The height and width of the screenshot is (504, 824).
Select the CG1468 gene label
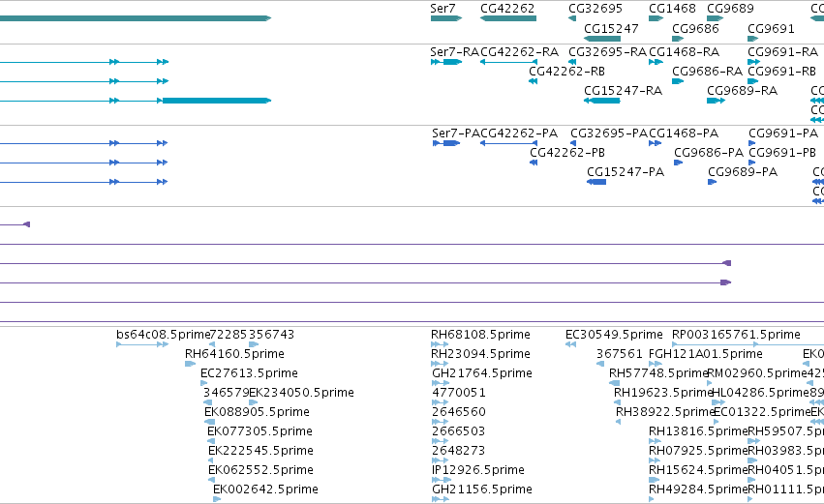coord(672,9)
